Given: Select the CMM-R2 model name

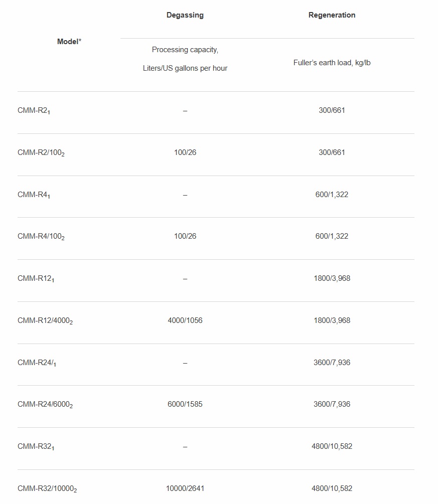Looking at the screenshot, I should [34, 111].
